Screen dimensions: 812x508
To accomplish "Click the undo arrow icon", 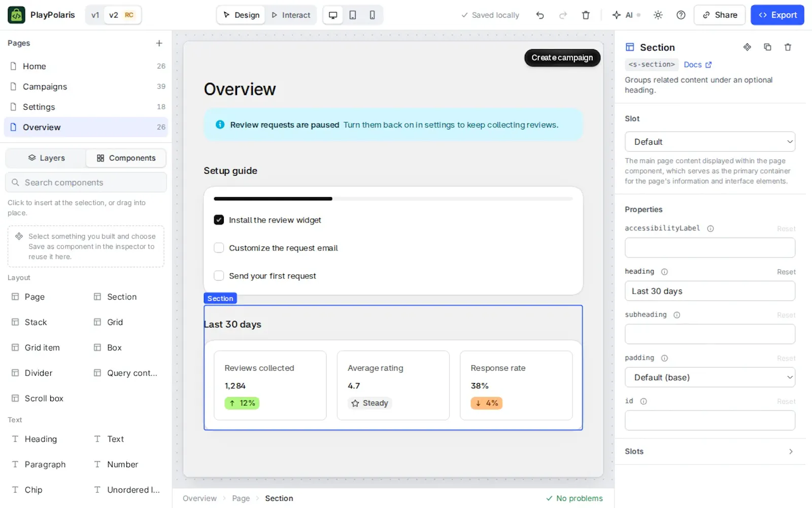I will coord(540,15).
